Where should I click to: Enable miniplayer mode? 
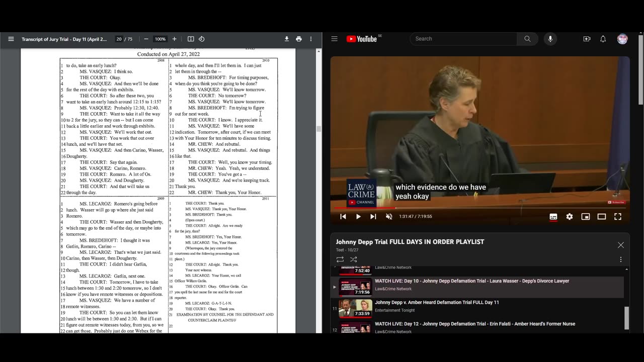586,217
